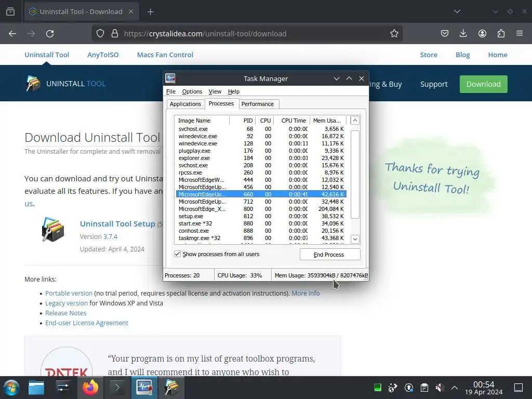Click the Uninstall Tool logo icon in header
The height and width of the screenshot is (399, 532).
pyautogui.click(x=33, y=84)
